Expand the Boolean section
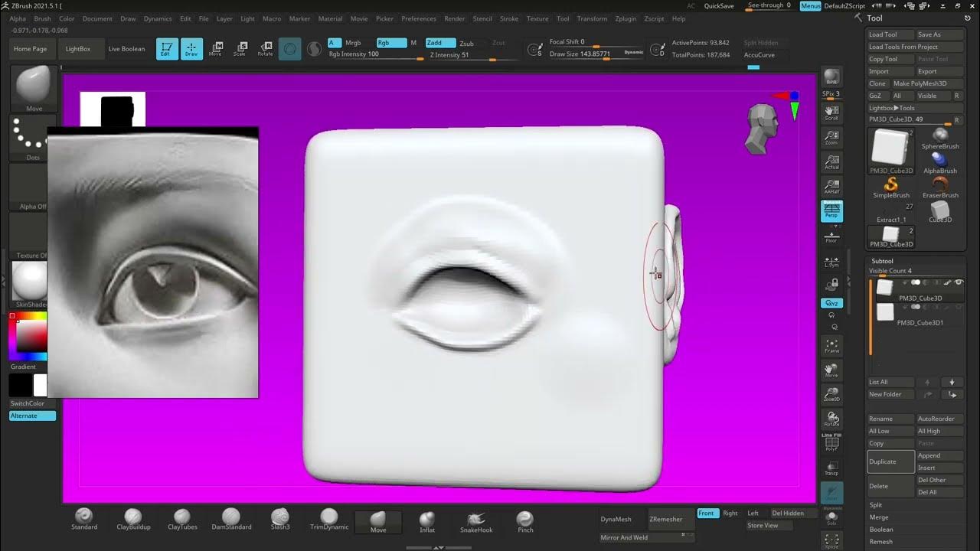The width and height of the screenshot is (980, 551). pyautogui.click(x=881, y=530)
